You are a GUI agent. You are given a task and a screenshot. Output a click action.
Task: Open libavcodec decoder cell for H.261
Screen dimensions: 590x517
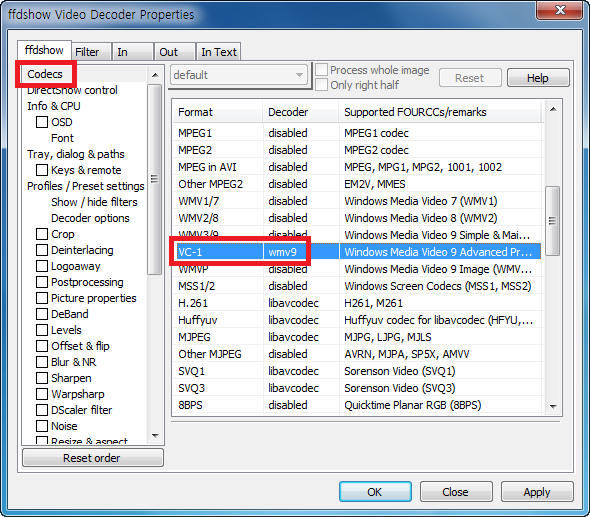pos(301,303)
